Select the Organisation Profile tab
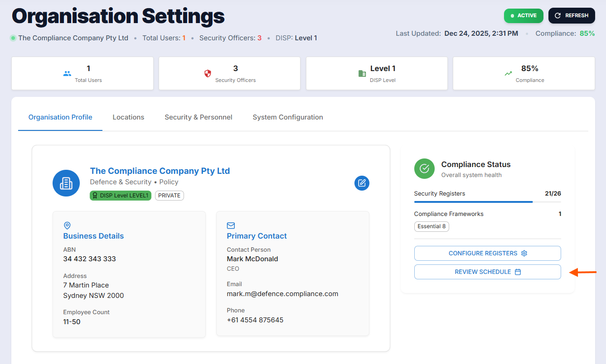 (x=60, y=117)
